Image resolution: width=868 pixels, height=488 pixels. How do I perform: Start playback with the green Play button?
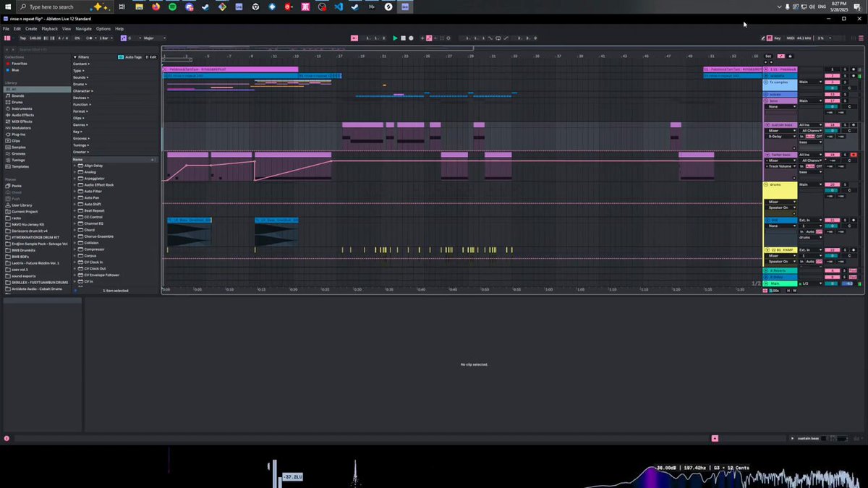click(395, 38)
